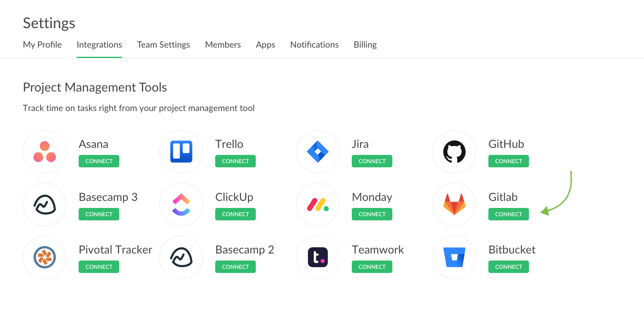Open the Apps tab
This screenshot has height=309, width=644.
tap(265, 45)
